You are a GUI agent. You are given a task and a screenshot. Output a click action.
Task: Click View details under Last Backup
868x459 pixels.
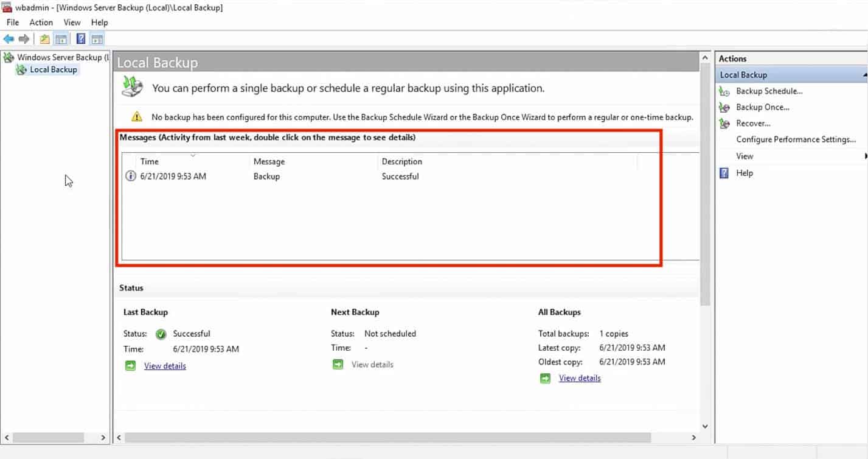(164, 365)
